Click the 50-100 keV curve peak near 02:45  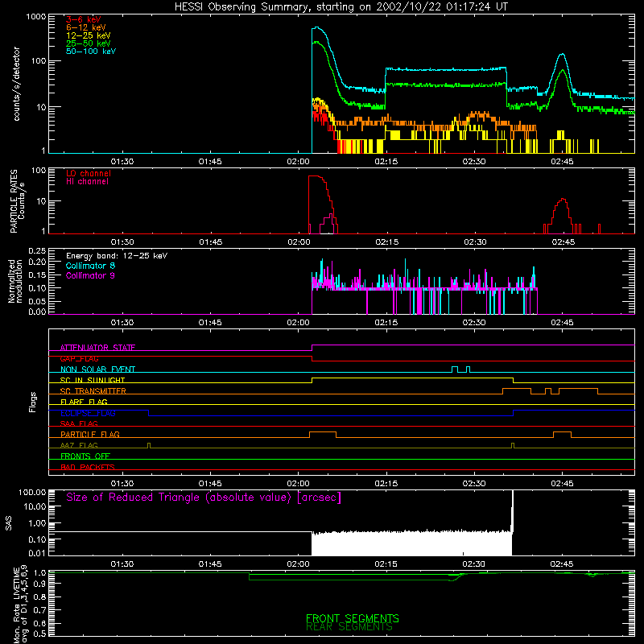click(562, 54)
